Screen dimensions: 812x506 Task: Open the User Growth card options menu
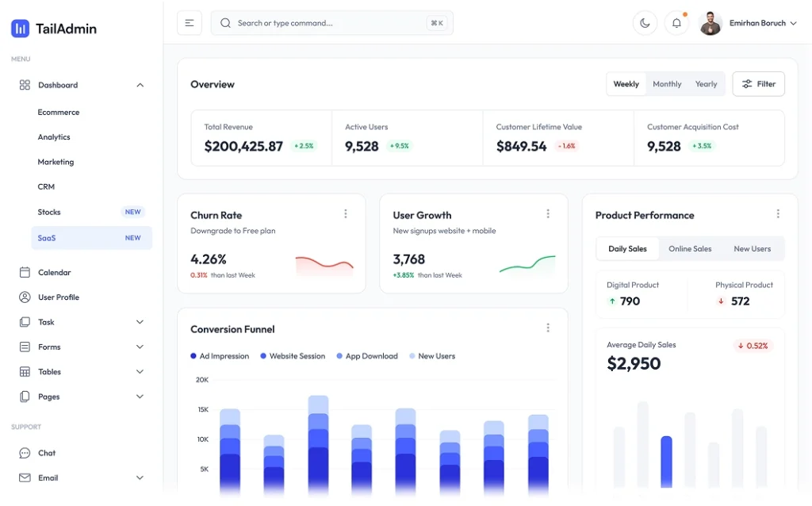point(548,214)
